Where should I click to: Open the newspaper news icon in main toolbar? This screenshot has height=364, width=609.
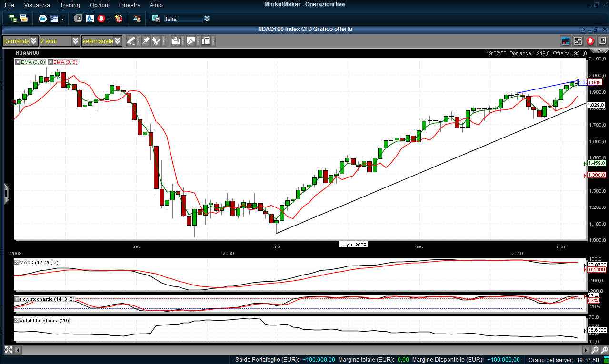(x=78, y=19)
